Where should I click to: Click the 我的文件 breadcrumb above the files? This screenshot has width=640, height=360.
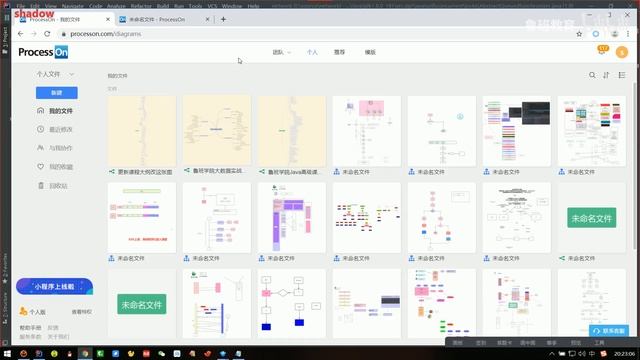pos(118,76)
